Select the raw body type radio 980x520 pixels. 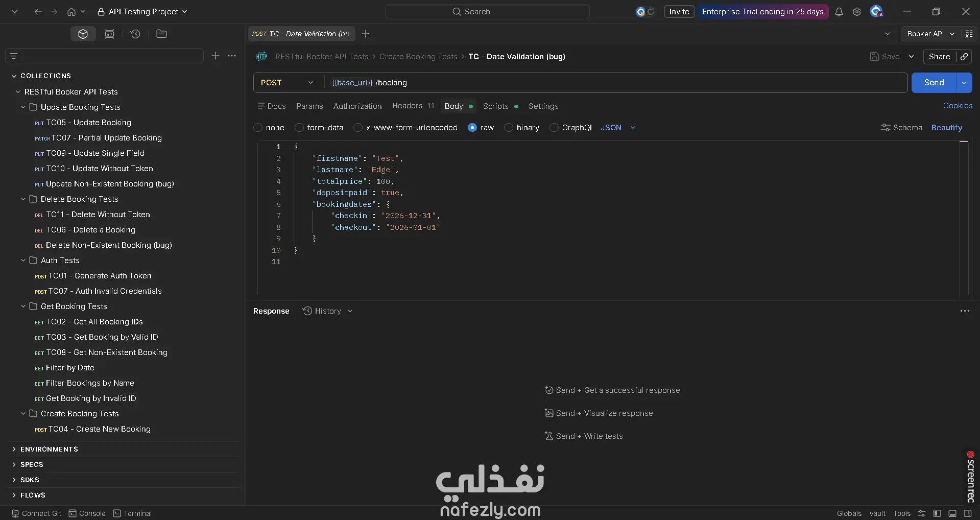tap(472, 128)
